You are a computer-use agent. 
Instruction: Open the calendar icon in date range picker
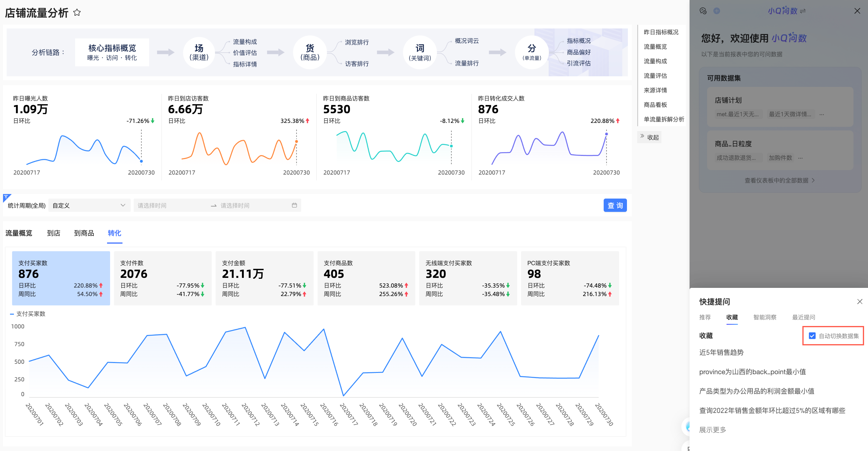tap(294, 205)
